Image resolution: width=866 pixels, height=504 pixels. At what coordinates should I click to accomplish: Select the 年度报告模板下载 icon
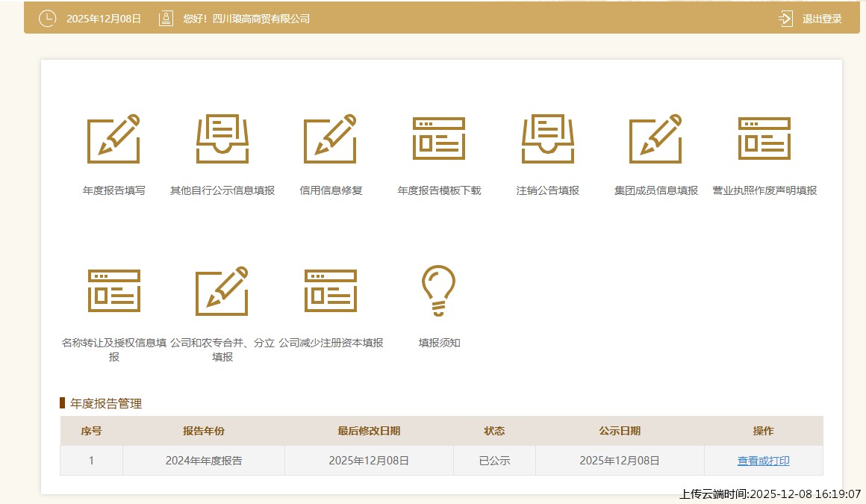(x=439, y=140)
